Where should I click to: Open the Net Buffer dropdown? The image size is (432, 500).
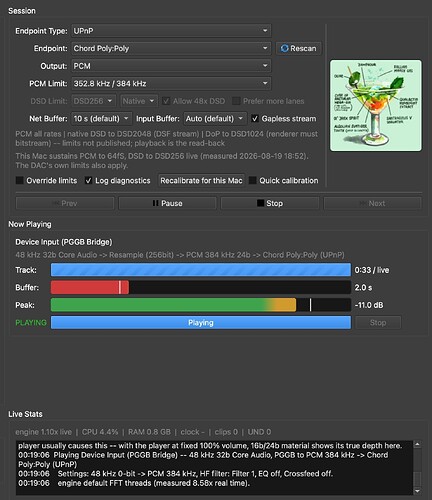102,118
